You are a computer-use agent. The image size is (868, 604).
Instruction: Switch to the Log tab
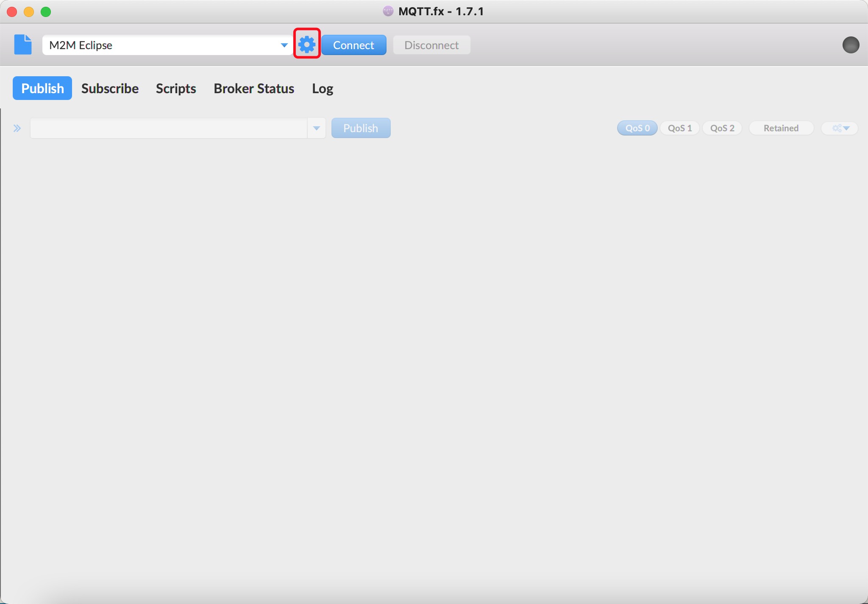point(323,88)
